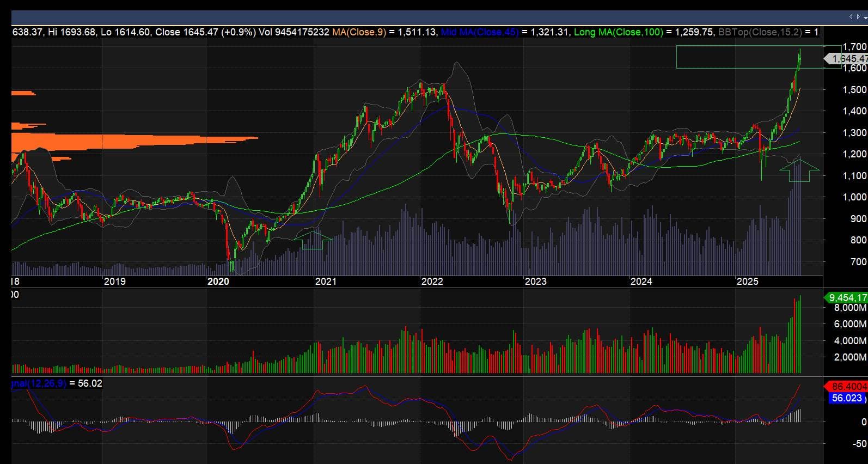This screenshot has width=868, height=464.
Task: Click the 1,500 price axis label
Action: point(854,90)
